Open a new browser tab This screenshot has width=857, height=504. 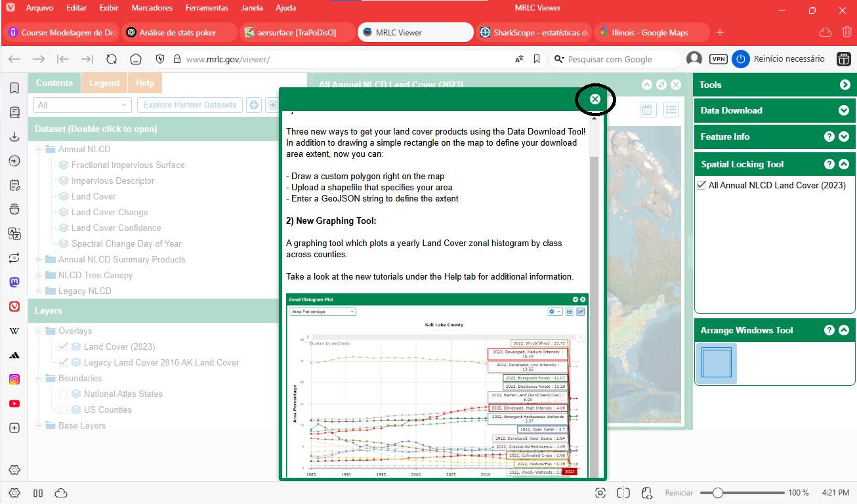[720, 32]
